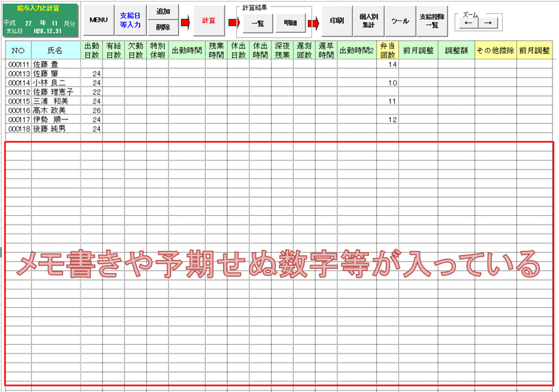Select the 出勤日数 cell for 小林 良二

92,83
